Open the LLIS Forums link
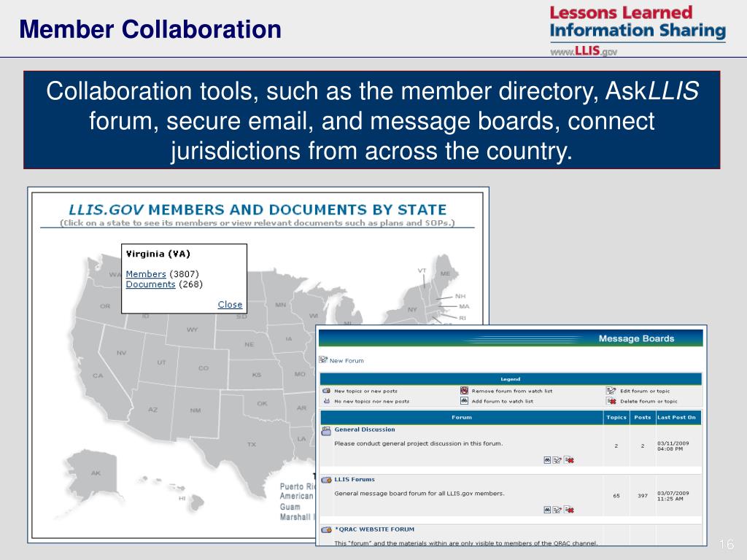Screen dimensions: 747x560 (x=355, y=479)
